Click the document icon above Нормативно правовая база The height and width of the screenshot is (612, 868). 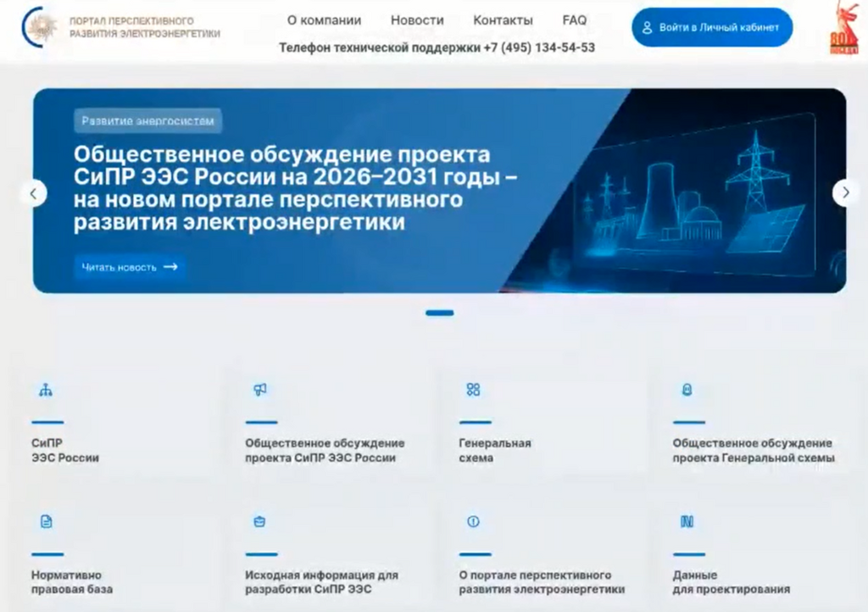46,521
